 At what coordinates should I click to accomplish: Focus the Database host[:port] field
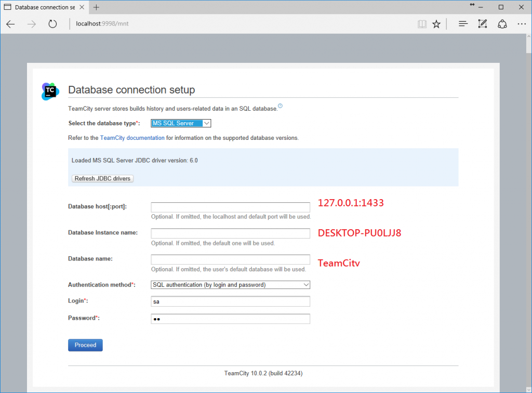230,207
